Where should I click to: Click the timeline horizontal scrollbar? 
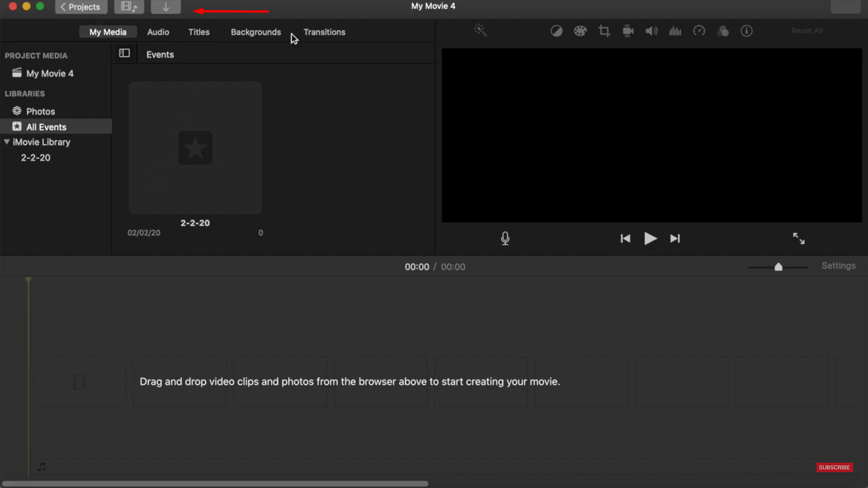pyautogui.click(x=215, y=484)
